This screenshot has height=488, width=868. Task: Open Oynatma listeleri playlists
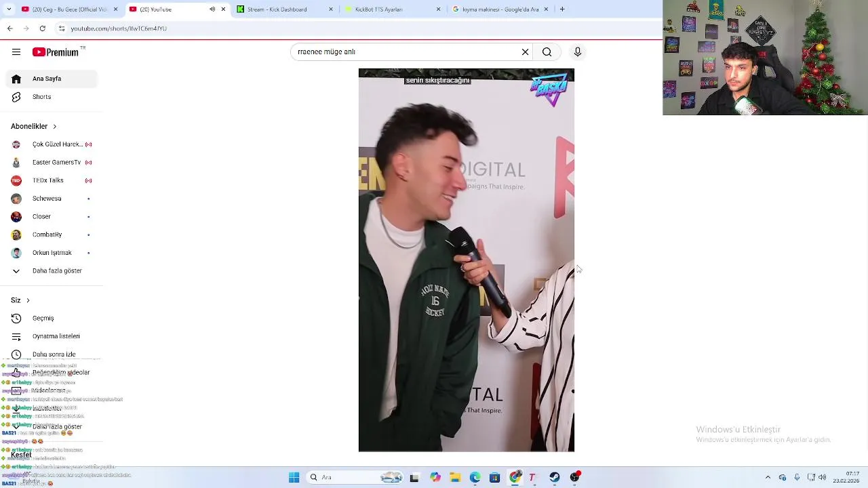click(x=52, y=337)
